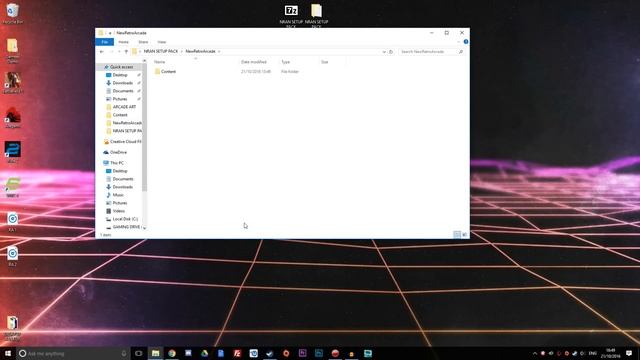Open Task View on taskbar
This screenshot has height=360, width=640.
pos(139,353)
